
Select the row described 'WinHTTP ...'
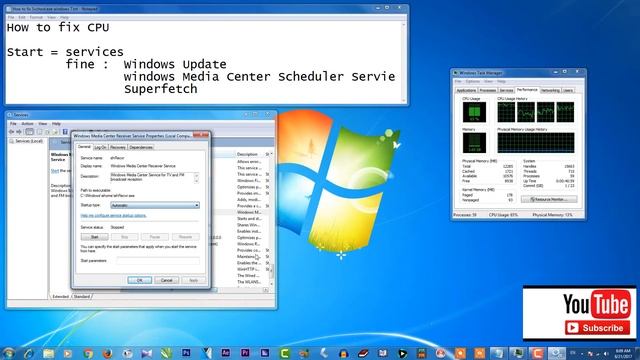(249, 269)
